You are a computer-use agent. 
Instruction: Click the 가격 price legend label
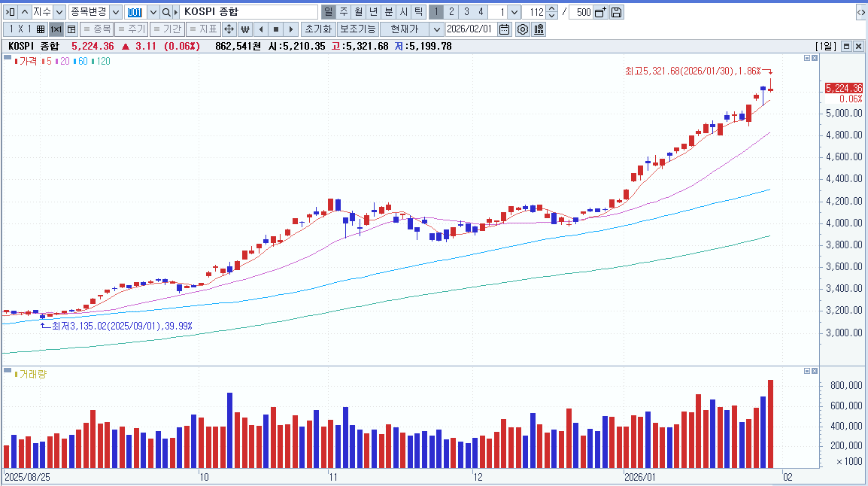(x=26, y=62)
